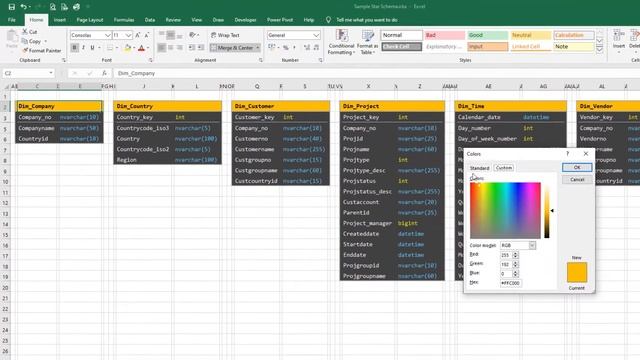
Task: Open the Name Box dropdown arrow
Action: [x=51, y=73]
